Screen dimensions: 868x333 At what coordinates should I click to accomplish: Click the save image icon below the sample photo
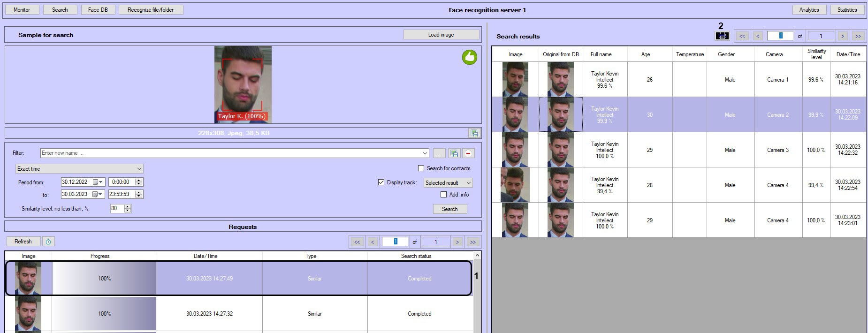click(474, 133)
